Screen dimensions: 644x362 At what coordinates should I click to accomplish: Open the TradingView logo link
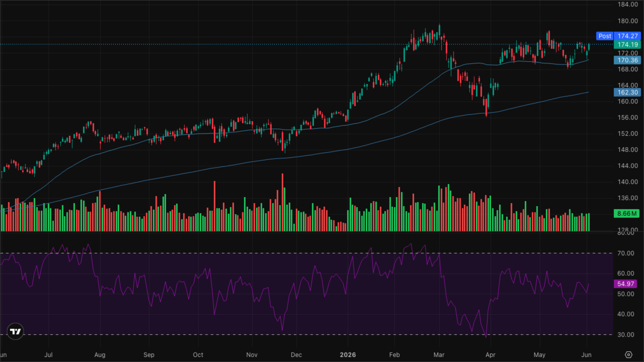pyautogui.click(x=15, y=331)
